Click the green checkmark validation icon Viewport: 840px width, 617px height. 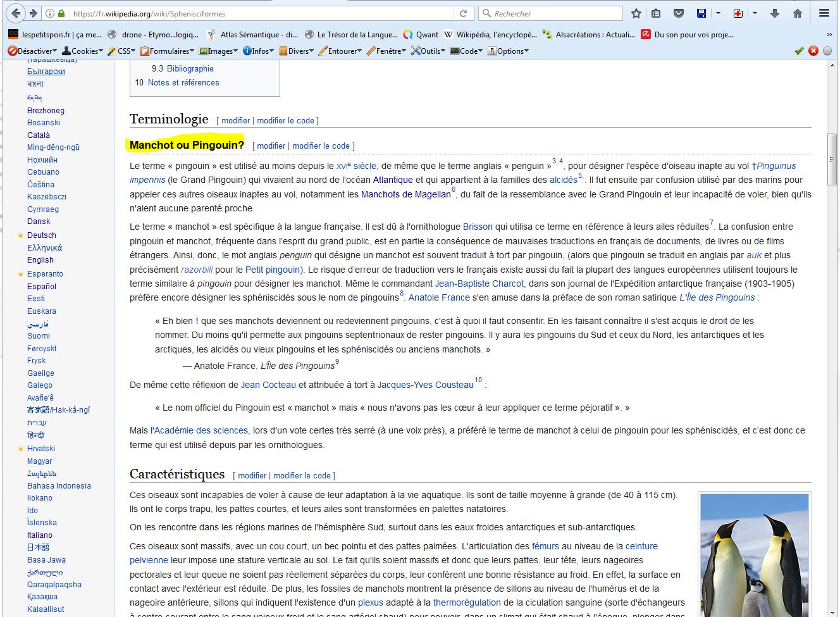[x=799, y=51]
